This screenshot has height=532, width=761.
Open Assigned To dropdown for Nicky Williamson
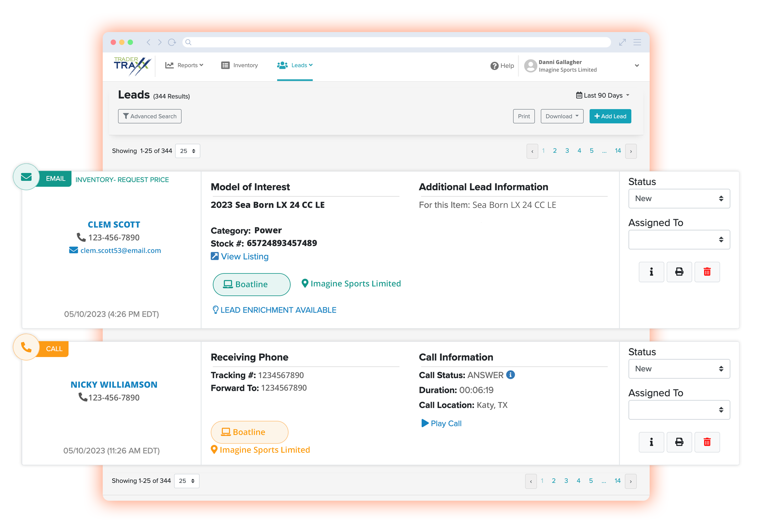(x=679, y=410)
